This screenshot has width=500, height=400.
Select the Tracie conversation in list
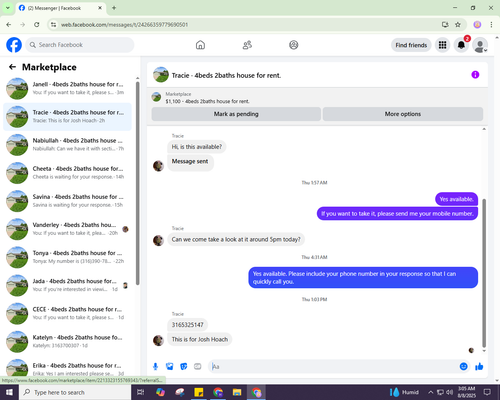[67, 117]
